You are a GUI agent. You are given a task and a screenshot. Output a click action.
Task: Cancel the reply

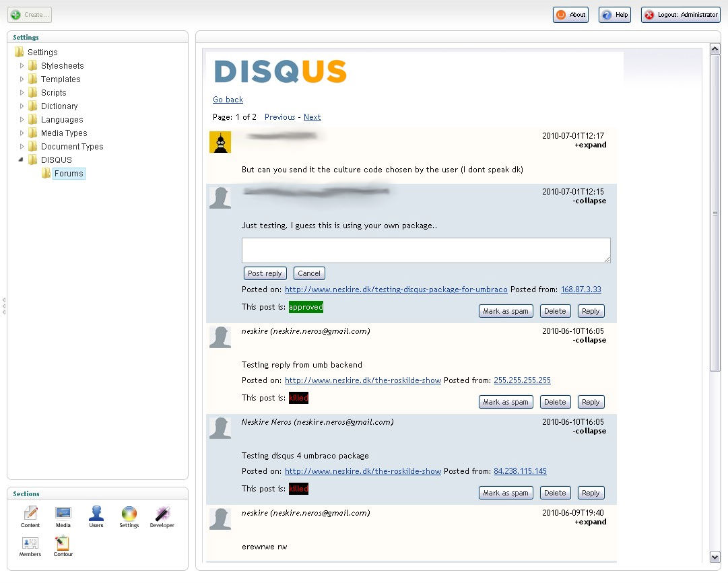coord(309,273)
